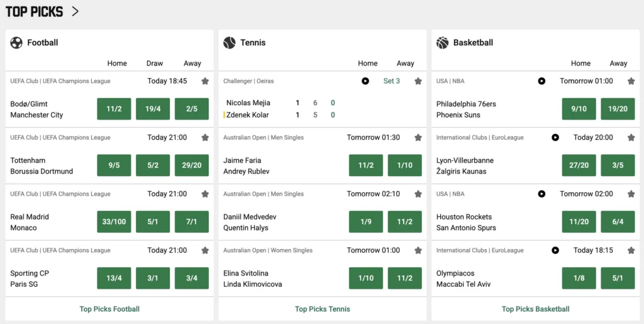
Task: Open live stream for Nicolas Mejia match
Action: click(x=365, y=81)
